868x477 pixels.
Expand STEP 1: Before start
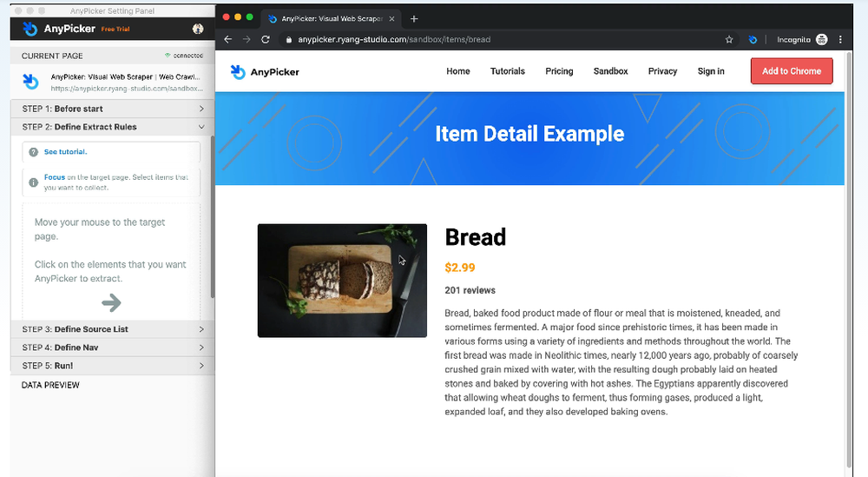click(x=112, y=109)
